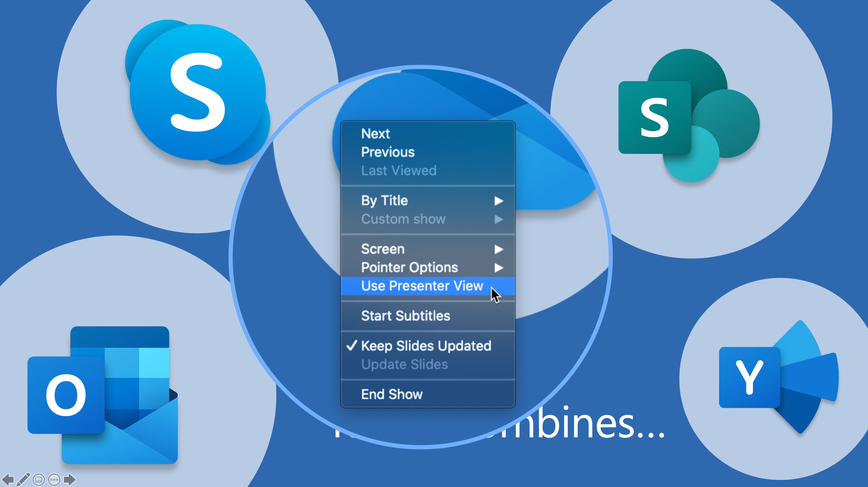Viewport: 868px width, 487px height.
Task: Expand the Screen submenu arrow
Action: [500, 249]
